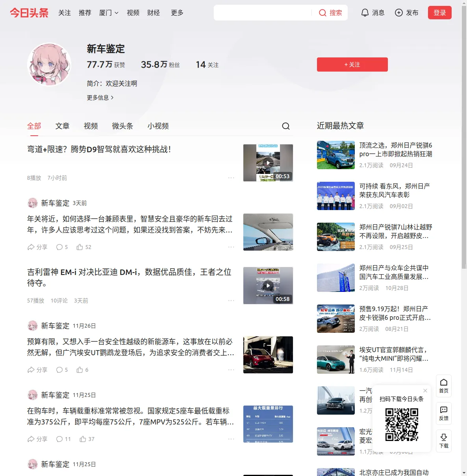467x476 pixels.
Task: Open 新车鉴定 profile avatar
Action: click(x=49, y=65)
